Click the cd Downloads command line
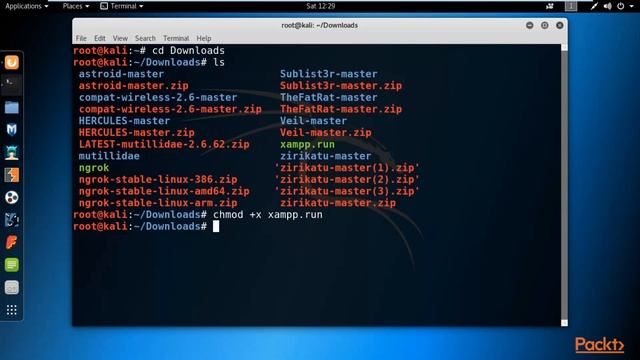The height and width of the screenshot is (360, 640). pos(188,51)
